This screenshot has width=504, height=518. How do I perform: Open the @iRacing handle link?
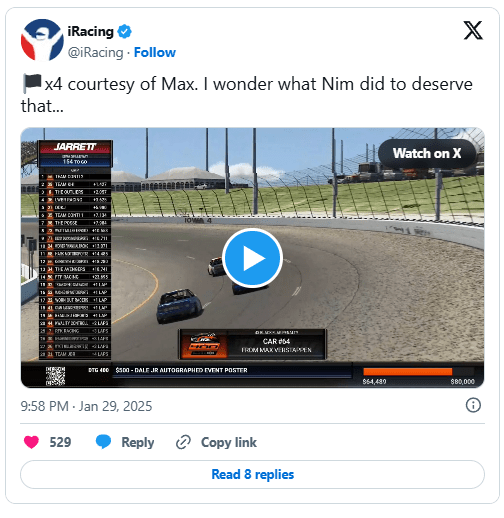click(x=96, y=52)
